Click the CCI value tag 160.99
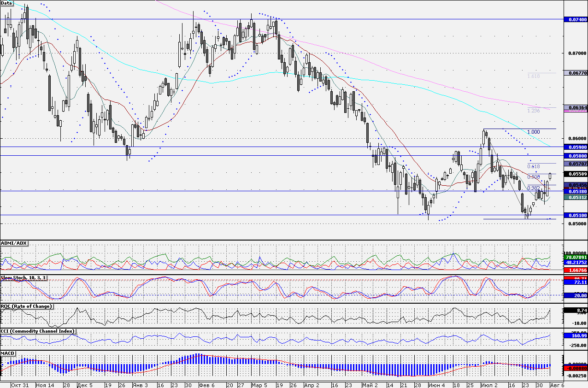Image resolution: width=588 pixels, height=388 pixels. [x=576, y=335]
